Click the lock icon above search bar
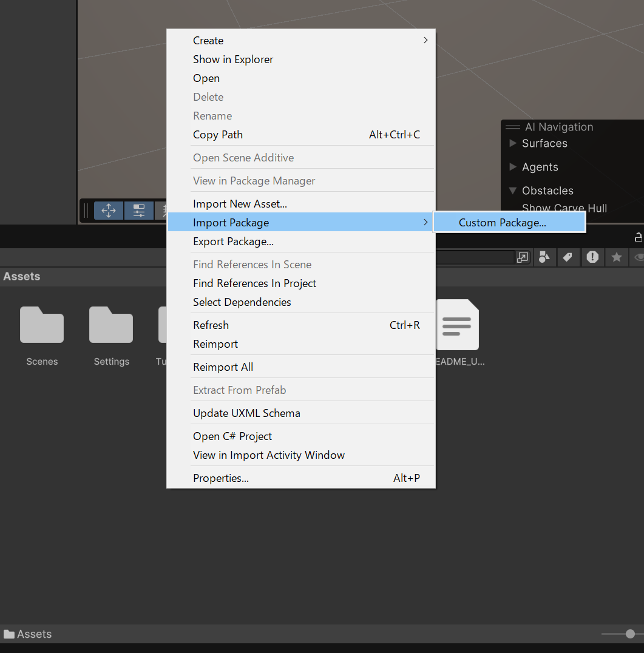Viewport: 644px width, 653px height. (x=639, y=237)
